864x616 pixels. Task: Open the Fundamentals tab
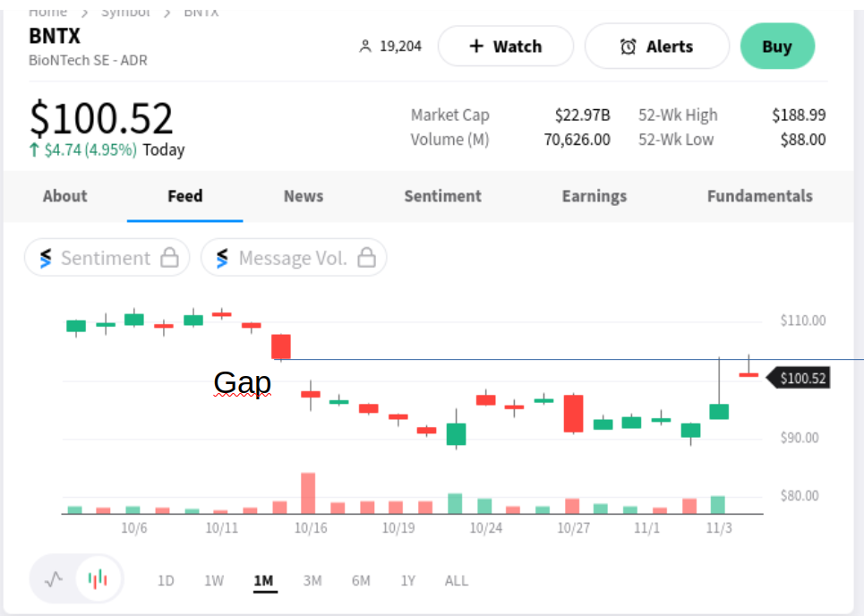pos(760,196)
